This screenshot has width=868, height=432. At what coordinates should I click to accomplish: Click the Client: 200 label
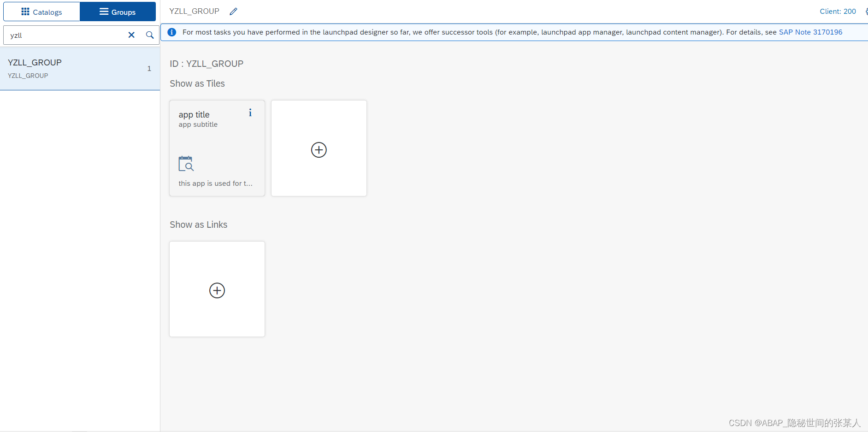coord(838,12)
